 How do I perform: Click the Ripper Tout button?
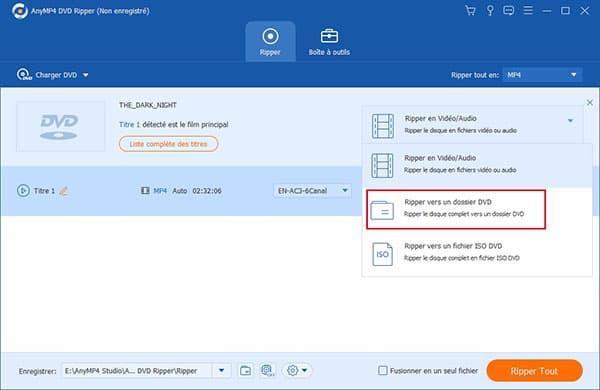tap(535, 370)
